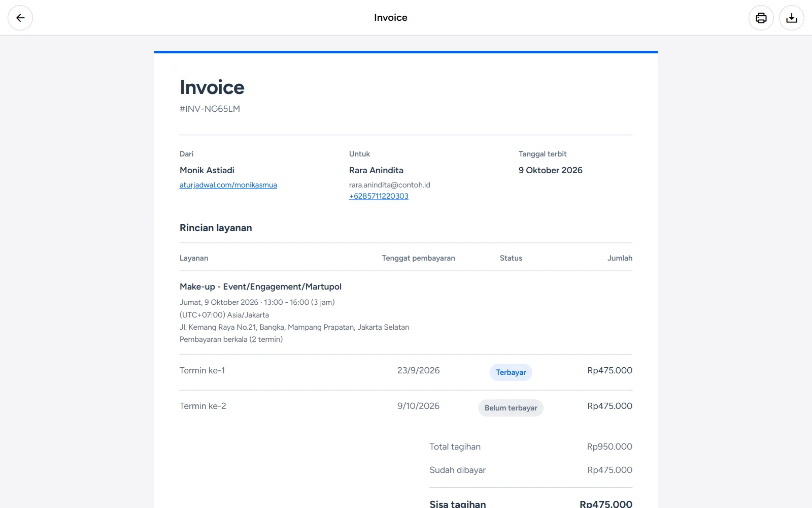Click the Pembayaran berkala (2 termin) text
The width and height of the screenshot is (812, 508).
(x=231, y=339)
